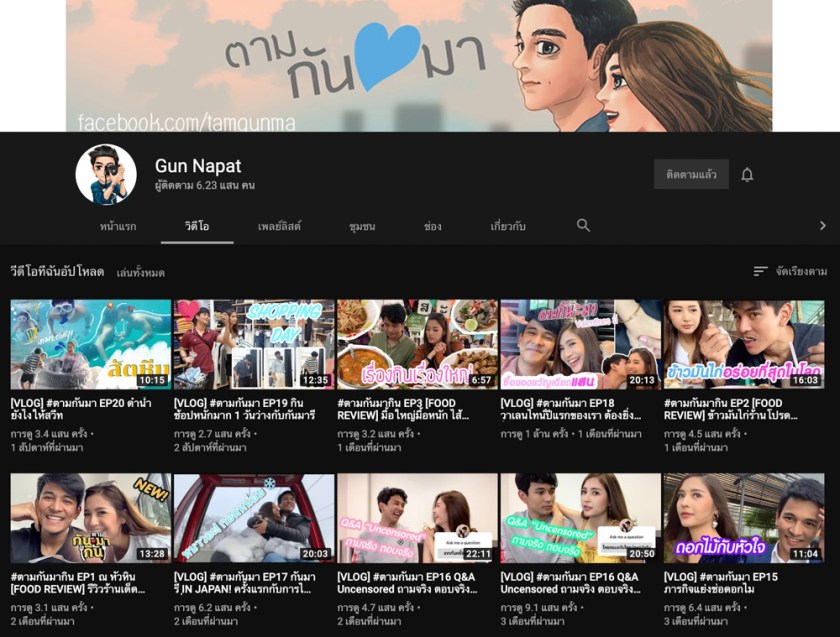This screenshot has width=840, height=637.
Task: Click the Gun Napat channel name
Action: coord(197,166)
